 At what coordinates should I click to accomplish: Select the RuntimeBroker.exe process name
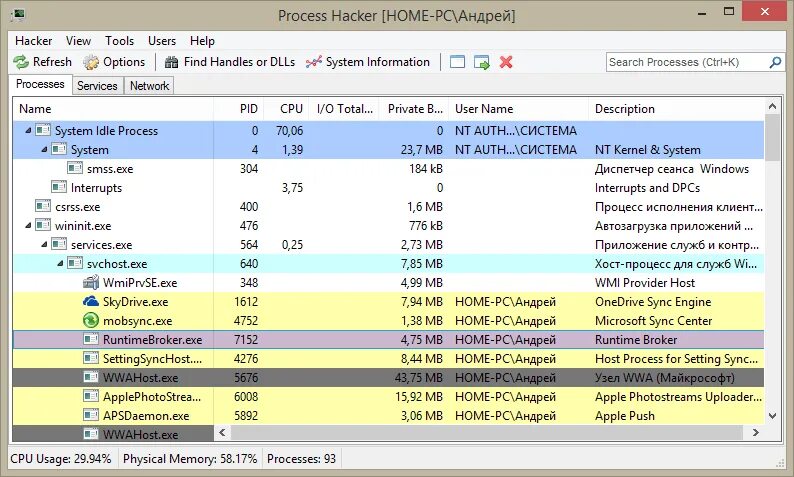152,340
